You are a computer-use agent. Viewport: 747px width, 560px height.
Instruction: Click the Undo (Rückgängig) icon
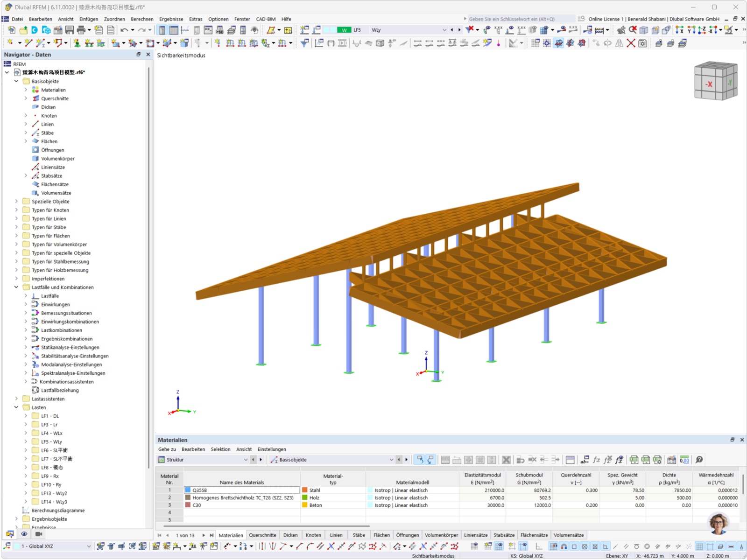124,29
